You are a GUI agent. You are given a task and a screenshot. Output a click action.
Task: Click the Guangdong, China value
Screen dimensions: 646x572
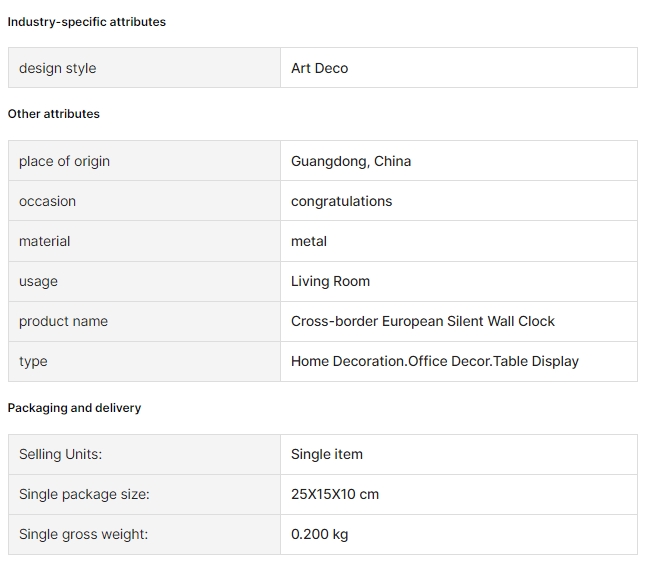(x=351, y=161)
